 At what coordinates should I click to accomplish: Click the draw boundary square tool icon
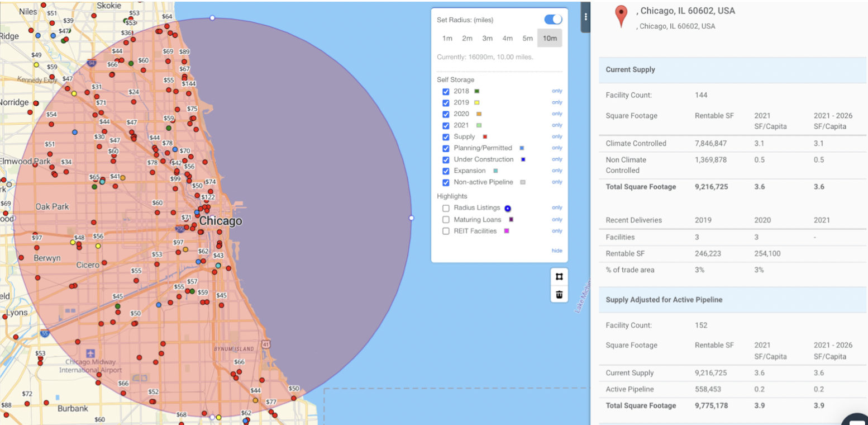click(559, 276)
